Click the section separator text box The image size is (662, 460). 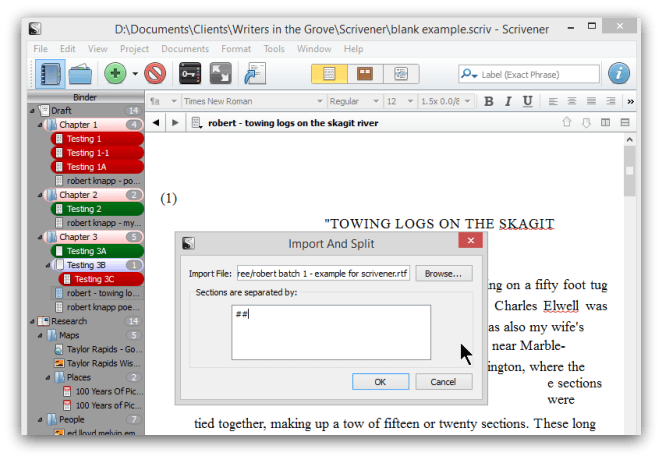tap(331, 333)
